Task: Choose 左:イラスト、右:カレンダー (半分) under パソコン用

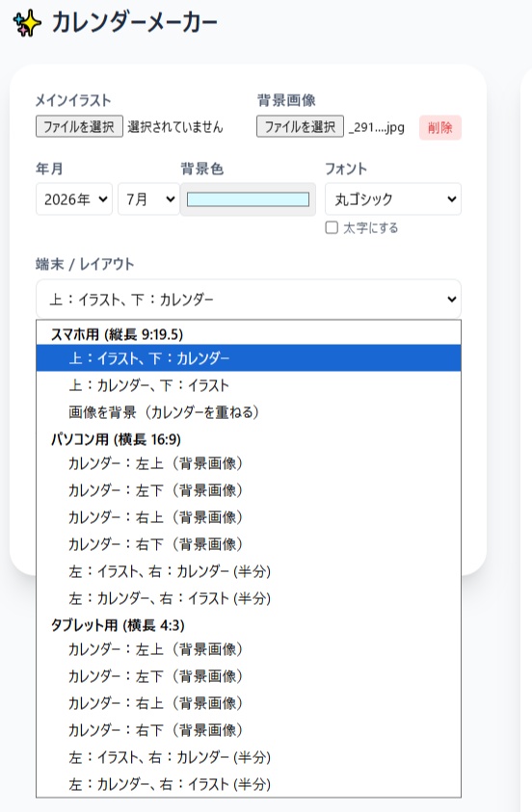Action: pos(249,571)
